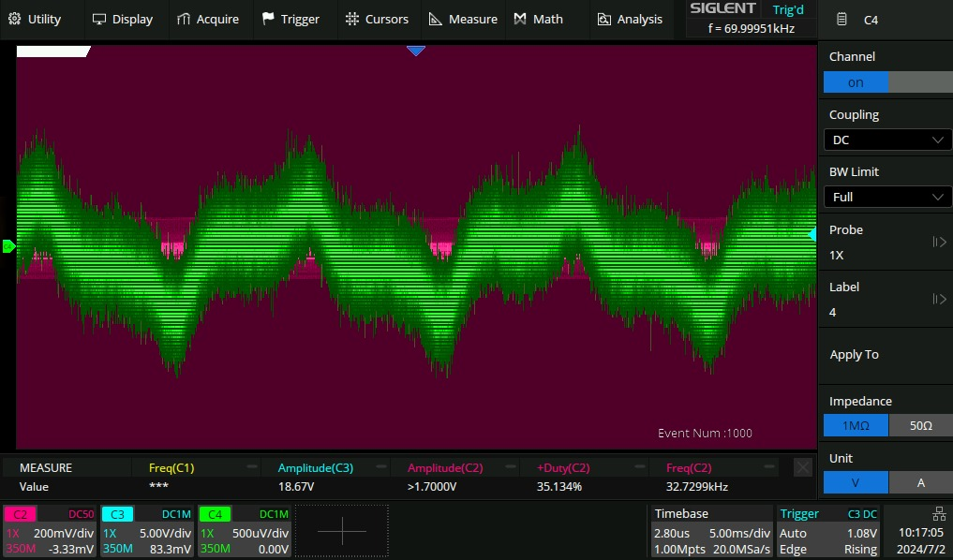Click the Display monitor icon
The image size is (953, 560).
pyautogui.click(x=99, y=19)
